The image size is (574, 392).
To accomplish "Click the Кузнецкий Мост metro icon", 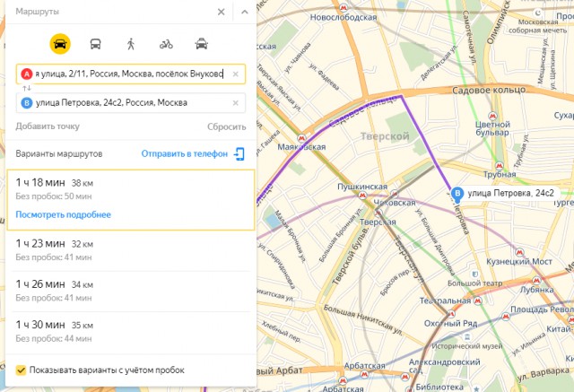I will [x=519, y=252].
